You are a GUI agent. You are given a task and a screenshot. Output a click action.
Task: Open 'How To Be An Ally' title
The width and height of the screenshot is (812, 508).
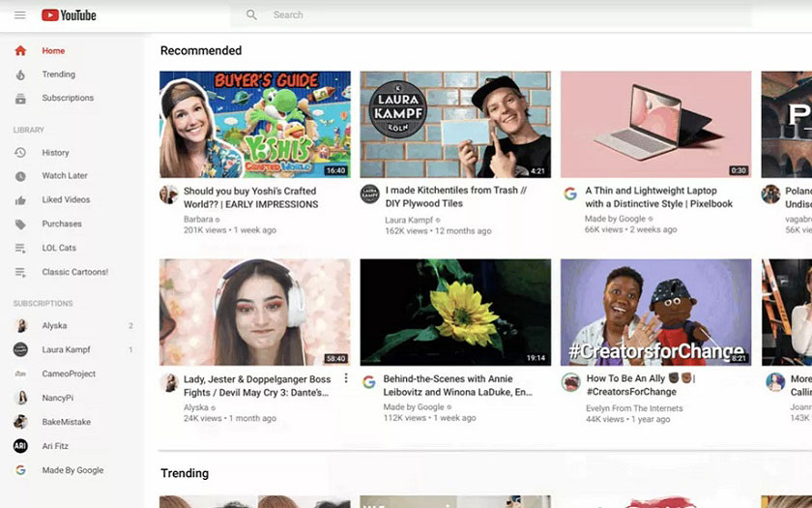pos(640,385)
